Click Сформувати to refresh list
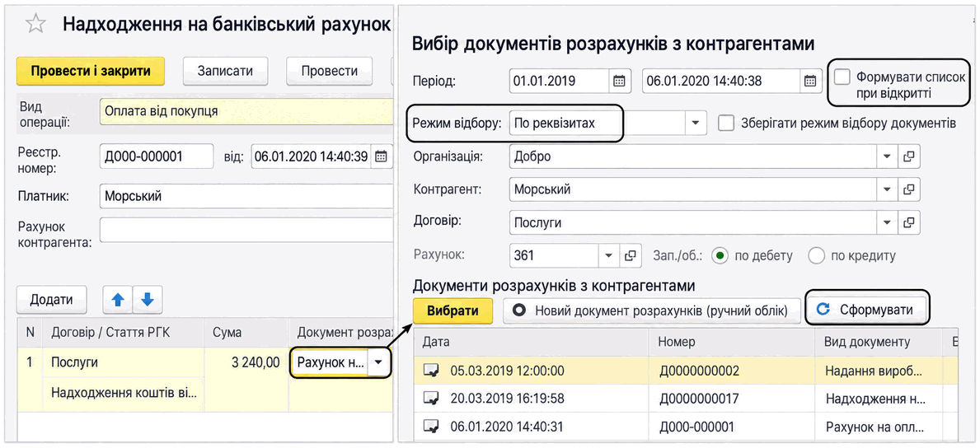 [865, 310]
